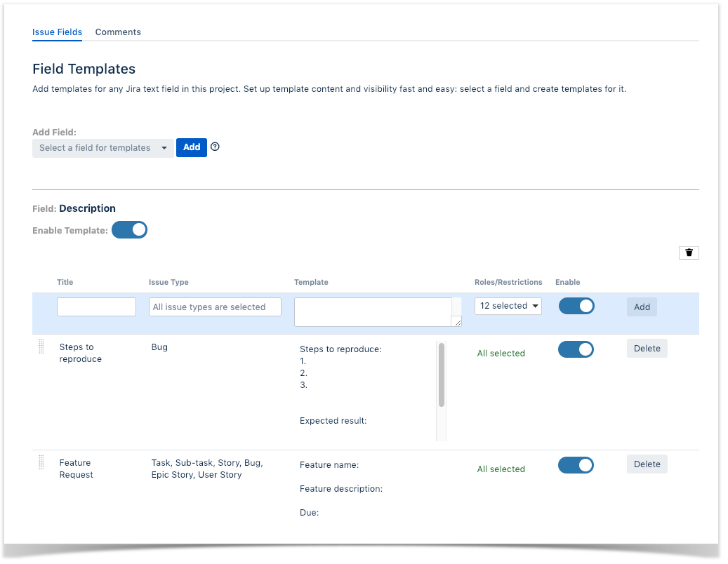Switch to the Comments tab
The width and height of the screenshot is (728, 564).
tap(118, 32)
